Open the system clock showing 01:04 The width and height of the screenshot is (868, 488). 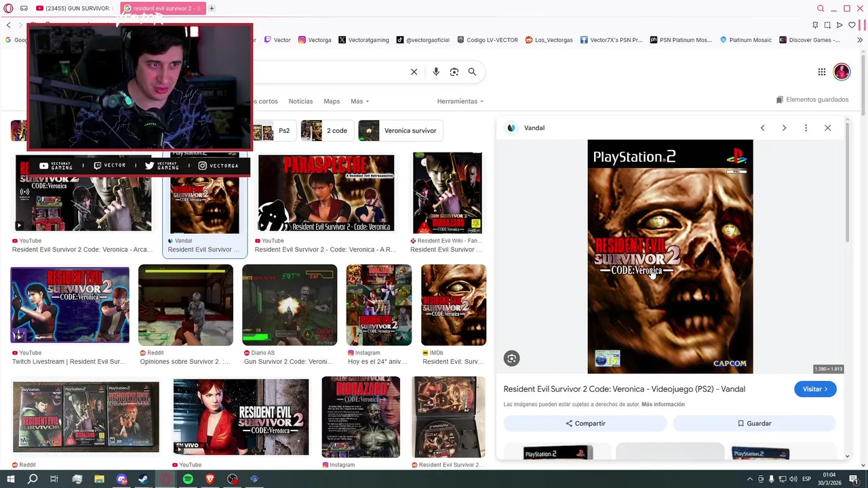[829, 479]
